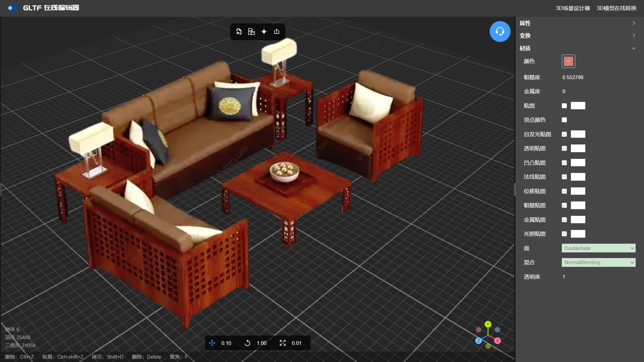
Task: Uncheck the 凹凸贴图 checkbox
Action: tap(564, 163)
